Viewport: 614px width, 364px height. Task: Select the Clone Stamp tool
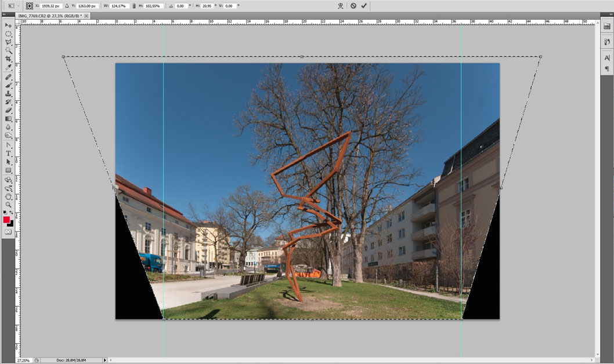[x=8, y=93]
